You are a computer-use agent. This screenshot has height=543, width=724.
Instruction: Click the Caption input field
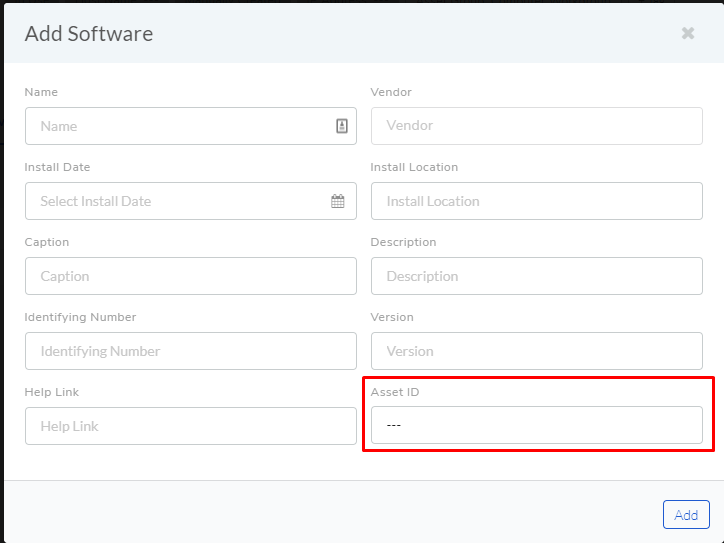tap(191, 276)
